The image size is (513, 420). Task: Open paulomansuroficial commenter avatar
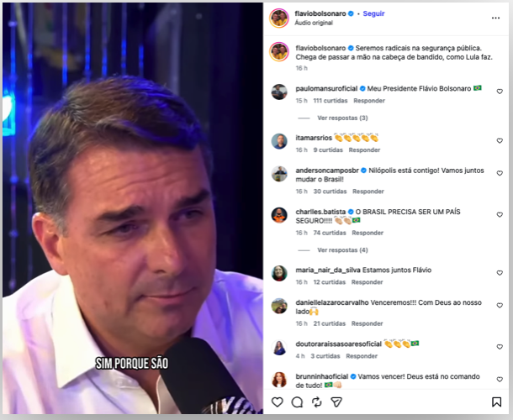279,92
